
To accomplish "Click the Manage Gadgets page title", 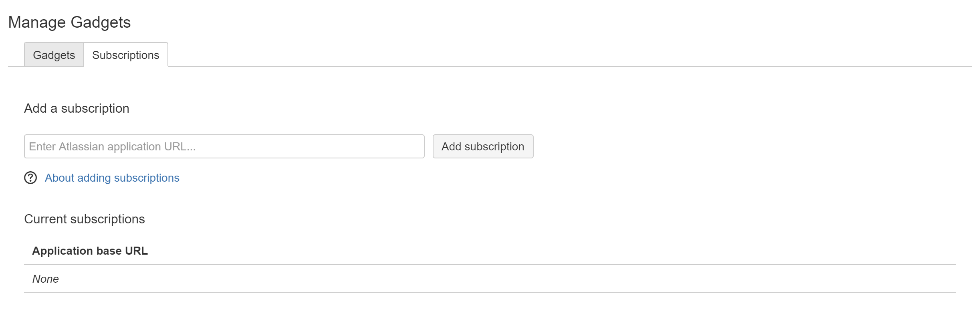I will pyautogui.click(x=69, y=22).
